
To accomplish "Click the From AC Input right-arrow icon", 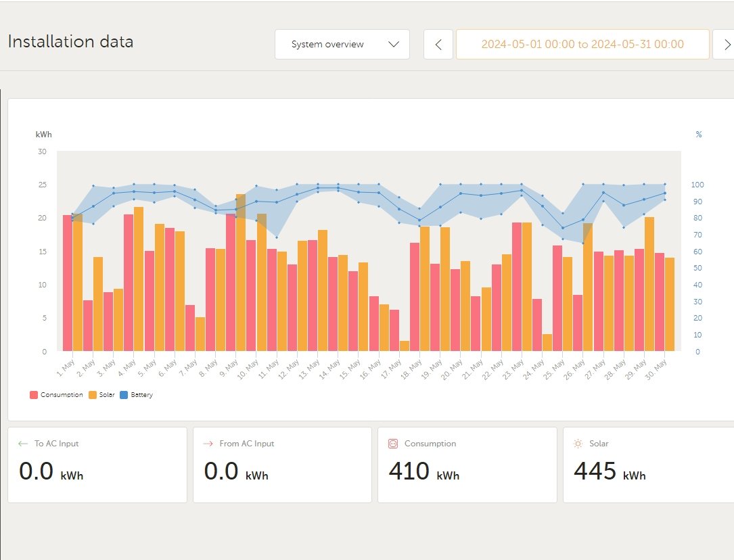I will (208, 444).
